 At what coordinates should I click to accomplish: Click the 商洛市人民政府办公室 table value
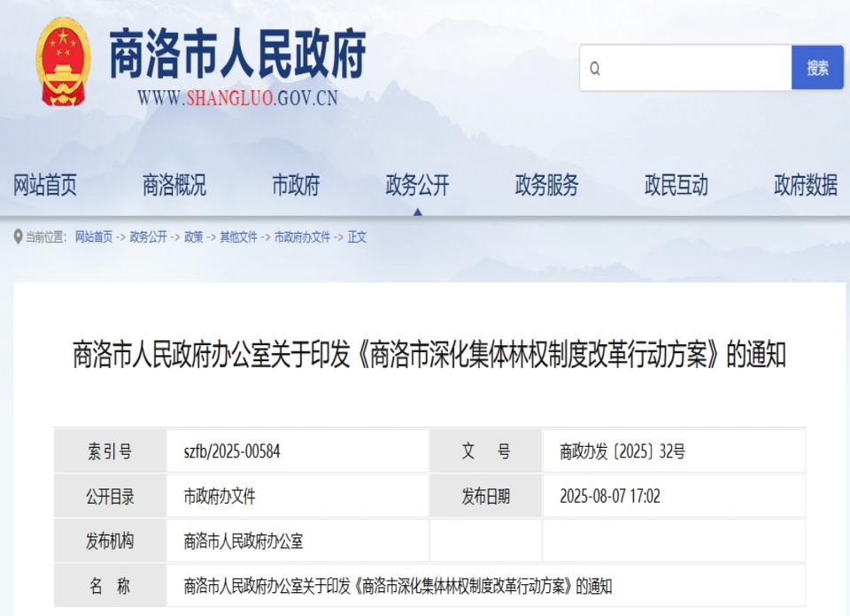pos(243,542)
